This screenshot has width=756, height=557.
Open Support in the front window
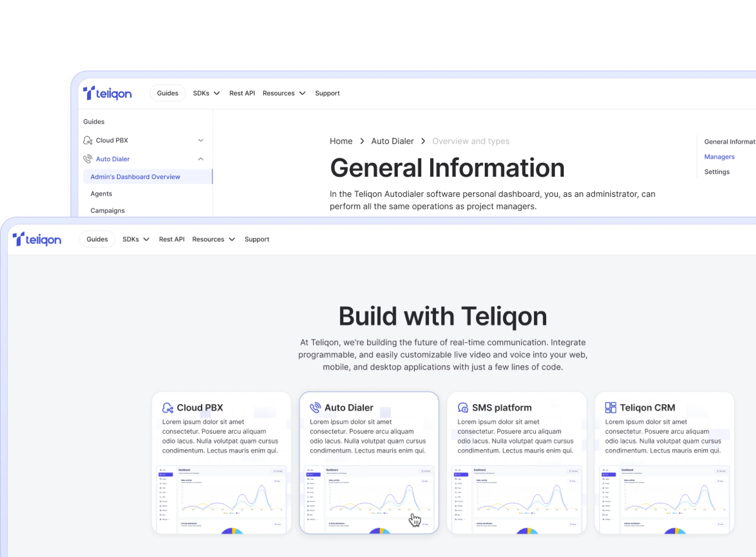pyautogui.click(x=257, y=239)
